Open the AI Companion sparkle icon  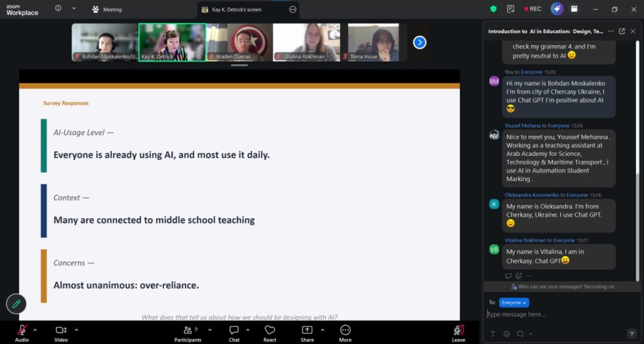coord(557,9)
